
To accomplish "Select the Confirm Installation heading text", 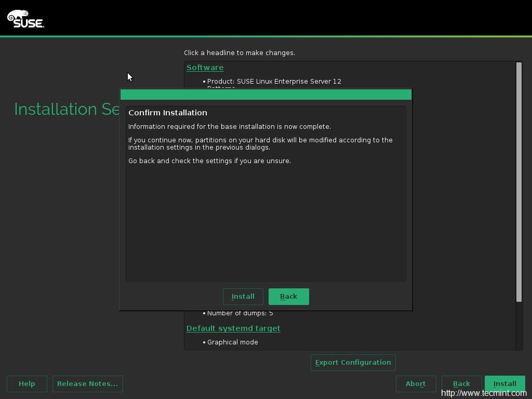I will pyautogui.click(x=168, y=113).
